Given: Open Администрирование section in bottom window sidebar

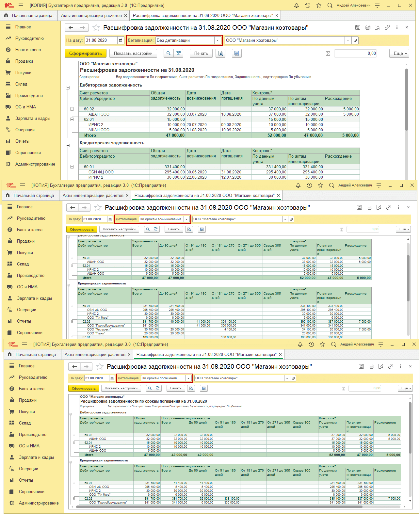Looking at the screenshot, I should [x=39, y=503].
